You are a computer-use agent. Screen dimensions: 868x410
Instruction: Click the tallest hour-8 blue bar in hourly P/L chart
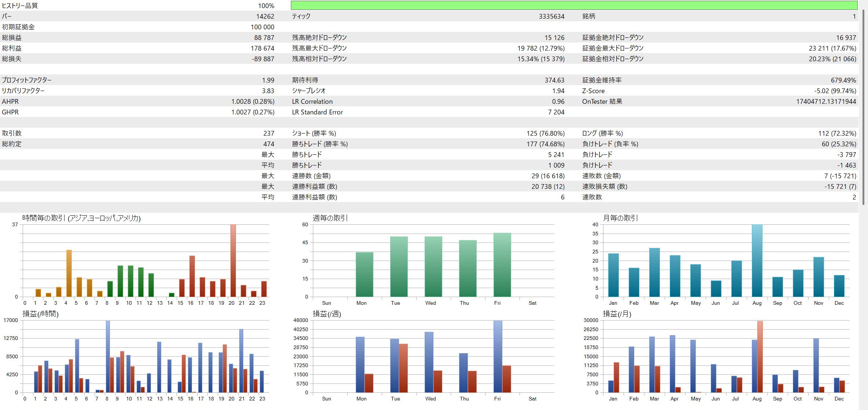[108, 356]
